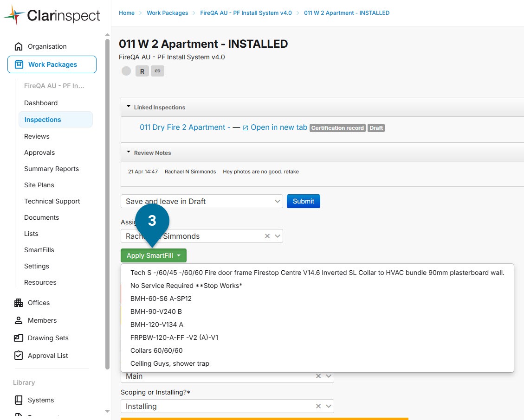Click the Work Packages icon in sidebar
This screenshot has width=524, height=420.
[19, 64]
